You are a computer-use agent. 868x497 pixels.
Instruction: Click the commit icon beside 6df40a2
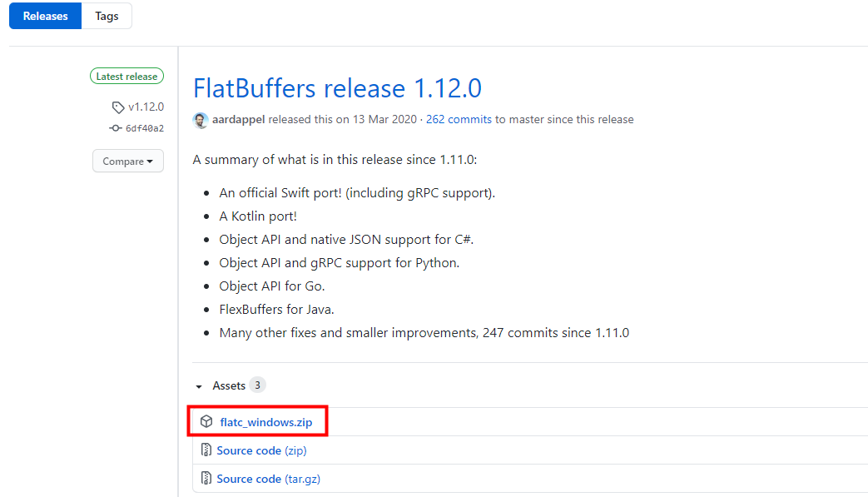pos(115,128)
